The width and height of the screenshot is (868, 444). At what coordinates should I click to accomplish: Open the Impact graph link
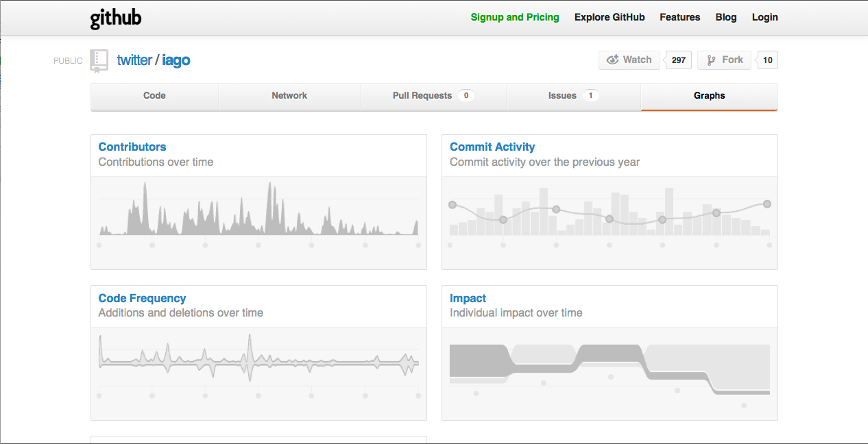(x=468, y=298)
